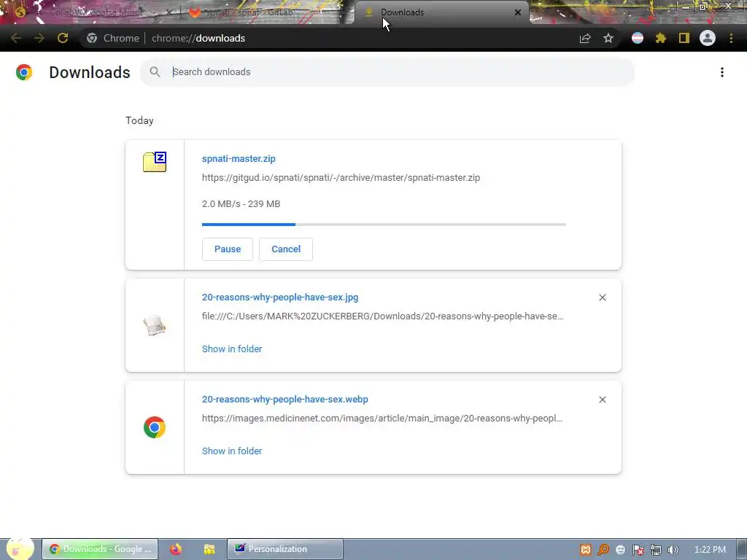Launch Firefox from the taskbar
The image size is (747, 560).
click(176, 549)
